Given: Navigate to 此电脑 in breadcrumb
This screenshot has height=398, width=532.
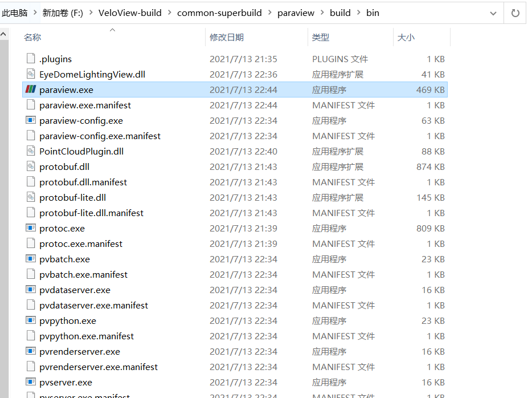Looking at the screenshot, I should (x=15, y=13).
